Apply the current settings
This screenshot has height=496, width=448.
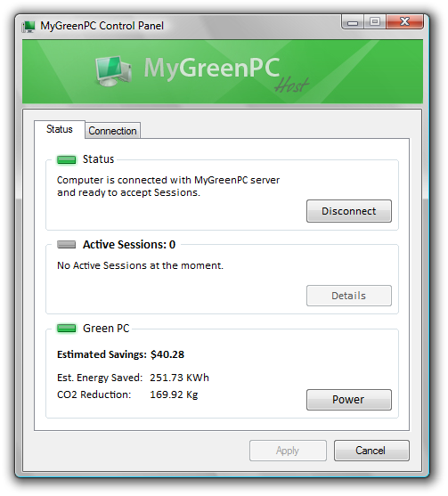pos(288,451)
